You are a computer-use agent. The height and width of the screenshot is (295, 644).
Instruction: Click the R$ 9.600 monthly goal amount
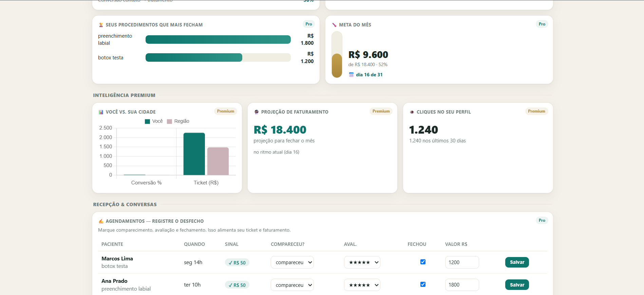368,55
